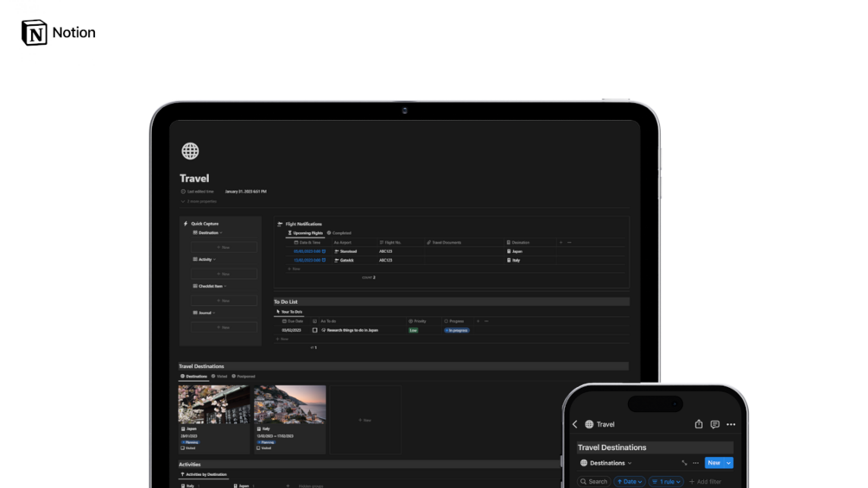Click the Notion logo at top left

click(58, 33)
